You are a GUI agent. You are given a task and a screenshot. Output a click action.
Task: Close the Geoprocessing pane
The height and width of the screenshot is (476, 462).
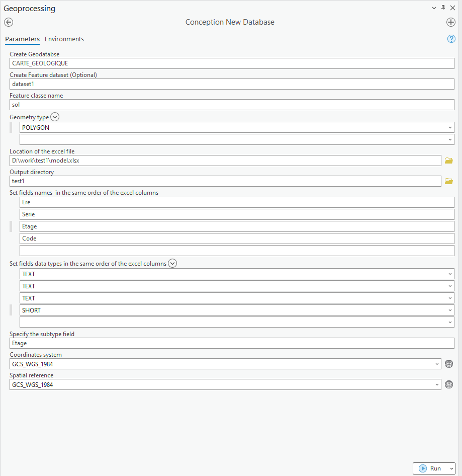tap(452, 8)
